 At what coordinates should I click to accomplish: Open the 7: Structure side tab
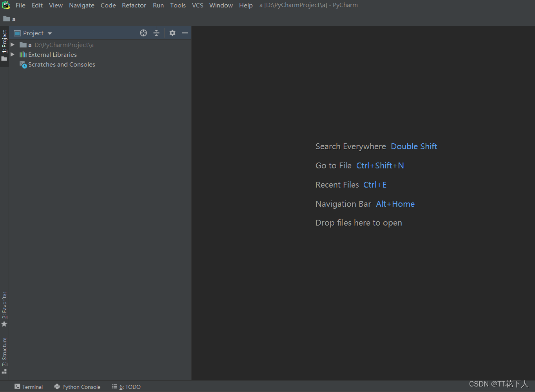tap(4, 356)
